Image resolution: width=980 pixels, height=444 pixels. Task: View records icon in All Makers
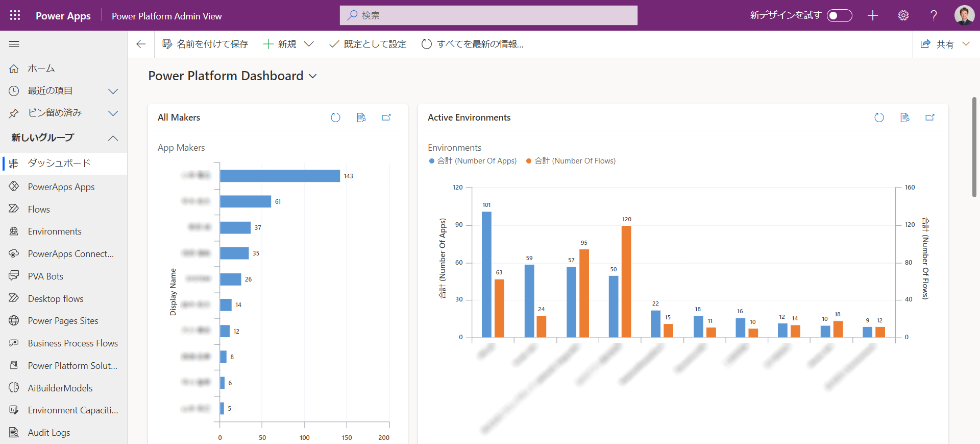pos(361,118)
